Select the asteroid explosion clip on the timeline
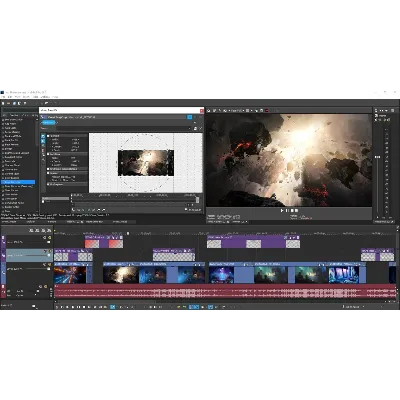The width and height of the screenshot is (400, 400). [x=121, y=273]
